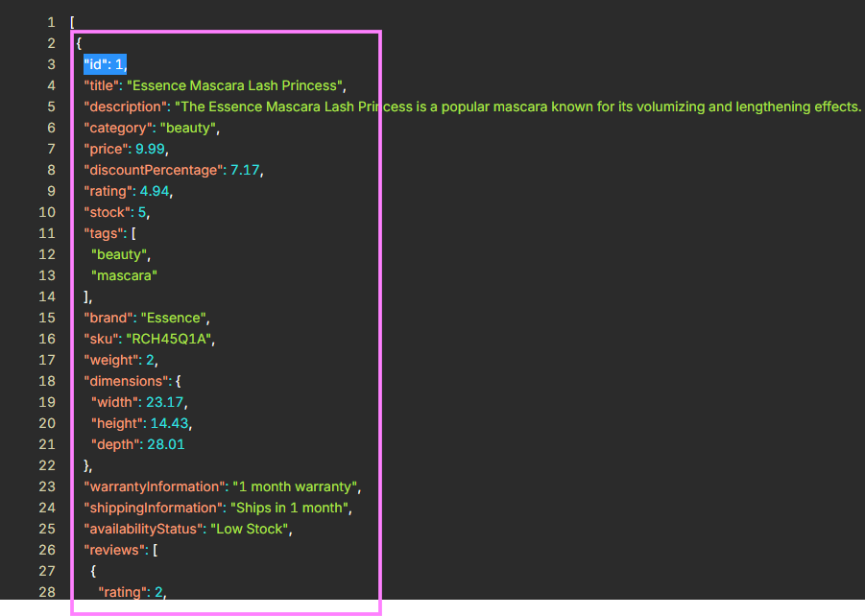The image size is (865, 616).
Task: Click the depth value 28.01
Action: tap(165, 444)
